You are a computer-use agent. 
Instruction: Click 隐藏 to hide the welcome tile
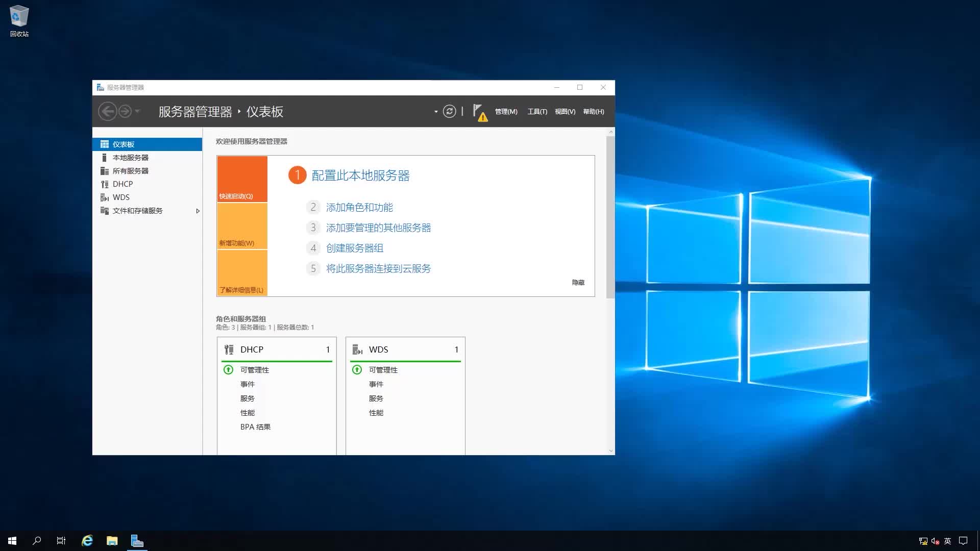pos(578,282)
